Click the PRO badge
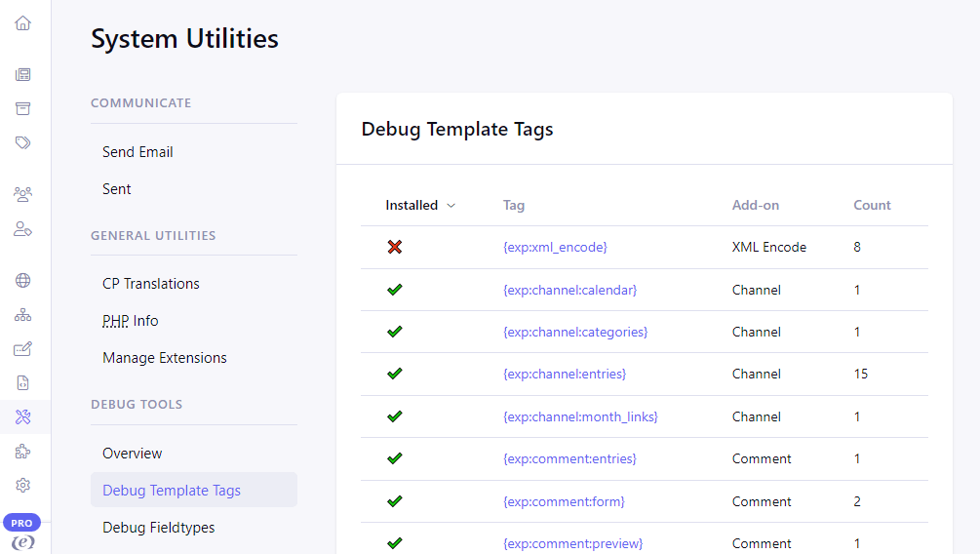 pos(21,523)
